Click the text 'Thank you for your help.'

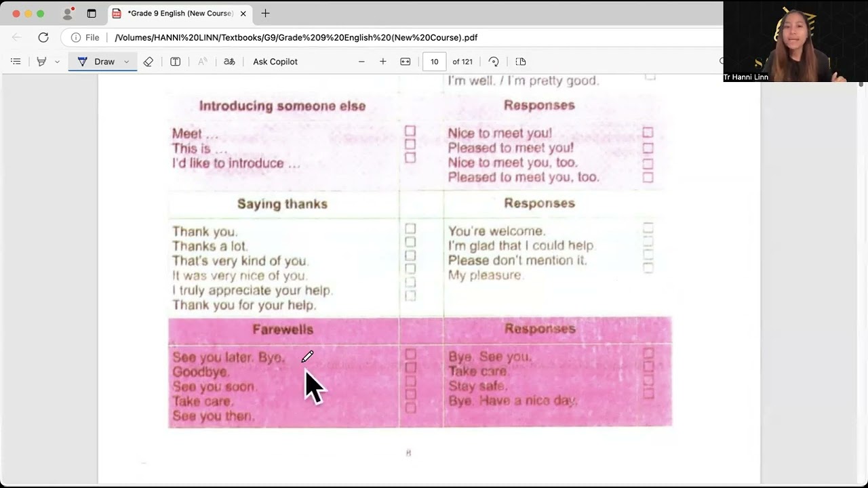[x=244, y=305]
